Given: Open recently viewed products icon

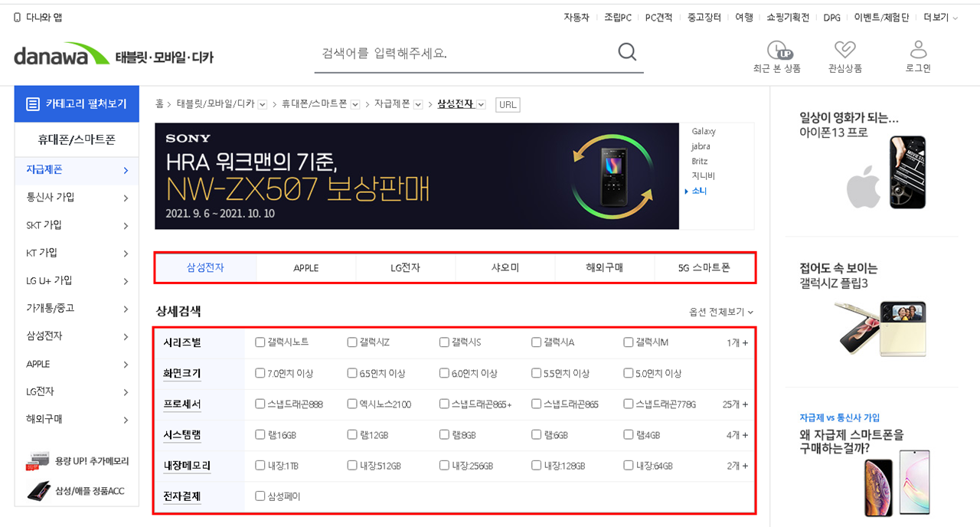Looking at the screenshot, I should click(779, 51).
